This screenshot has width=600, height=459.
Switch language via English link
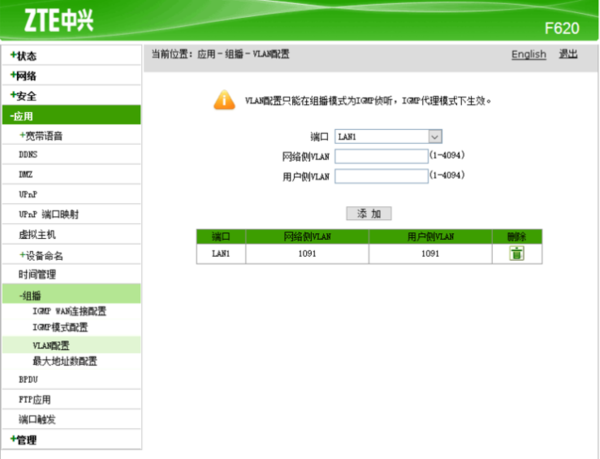[x=528, y=54]
